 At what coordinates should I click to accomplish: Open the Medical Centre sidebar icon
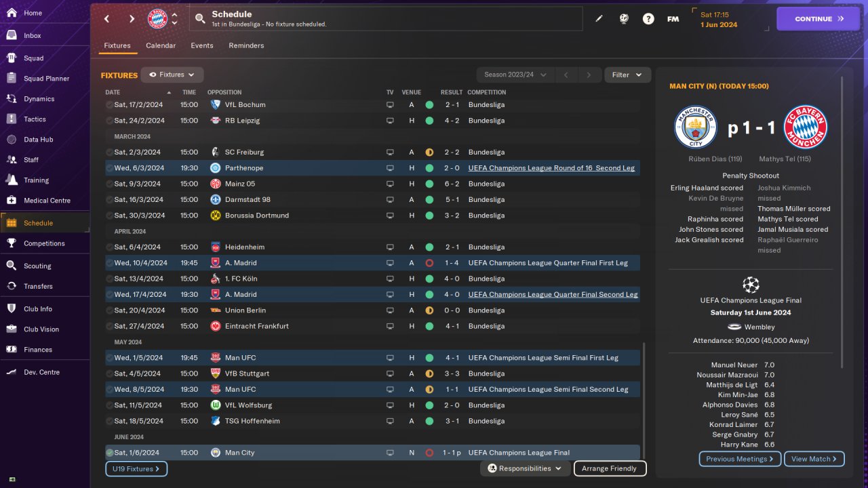coord(12,201)
